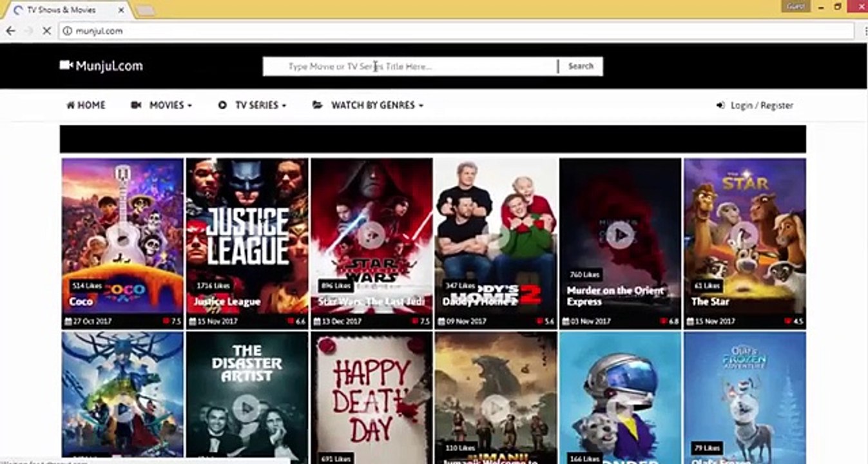Viewport: 868px width, 464px height.
Task: Go to the HOME navigation item
Action: coord(86,105)
